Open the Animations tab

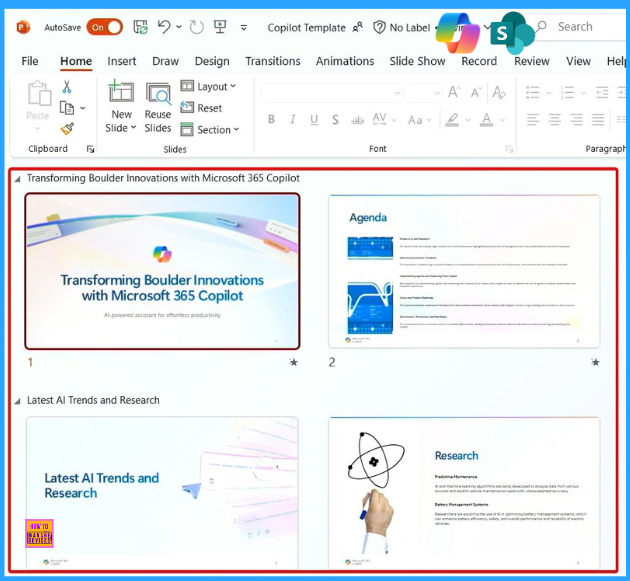[x=345, y=61]
